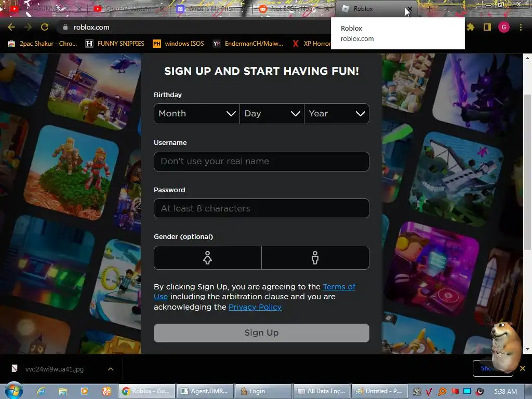Open the XP Horror bookmark

[x=312, y=44]
